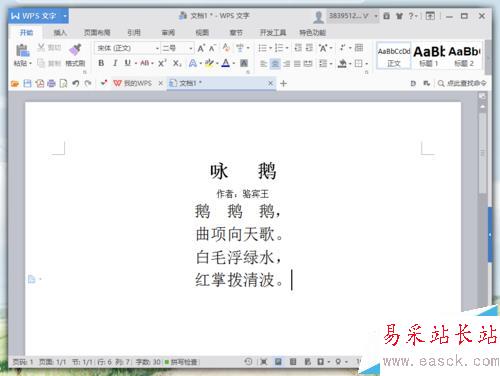Toggle Underline formatting
This screenshot has width=500, height=376.
127,63
